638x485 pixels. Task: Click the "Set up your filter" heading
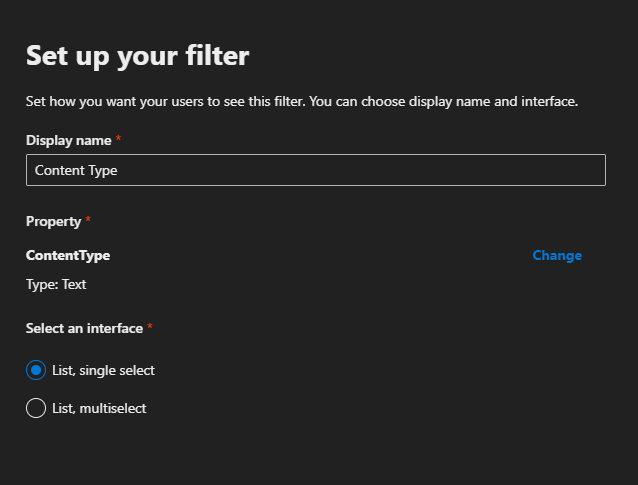tap(137, 55)
